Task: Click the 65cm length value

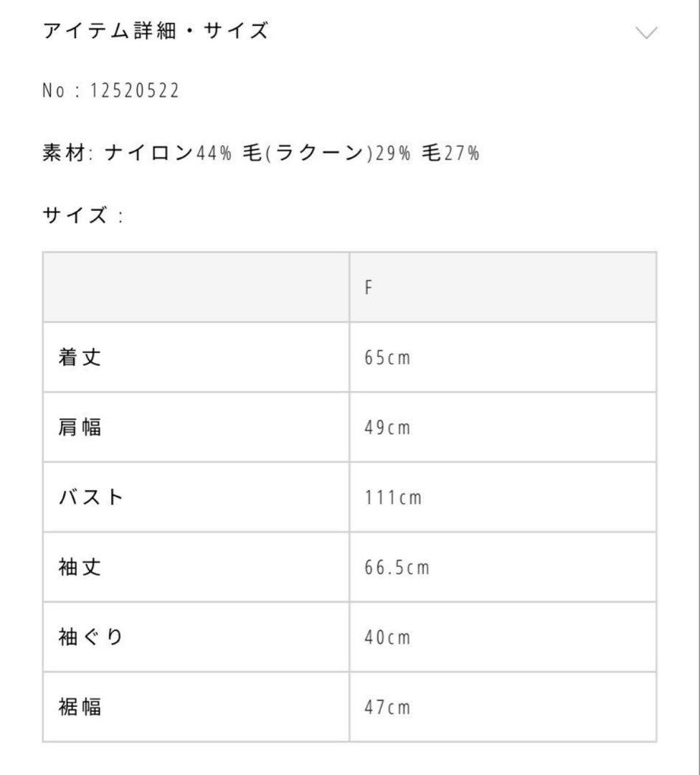Action: 387,358
